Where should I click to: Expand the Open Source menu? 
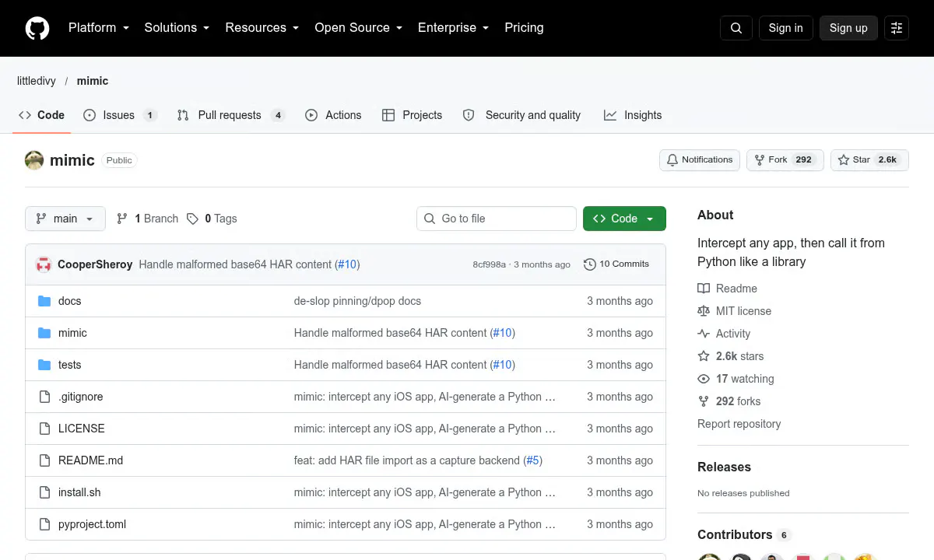coord(359,28)
